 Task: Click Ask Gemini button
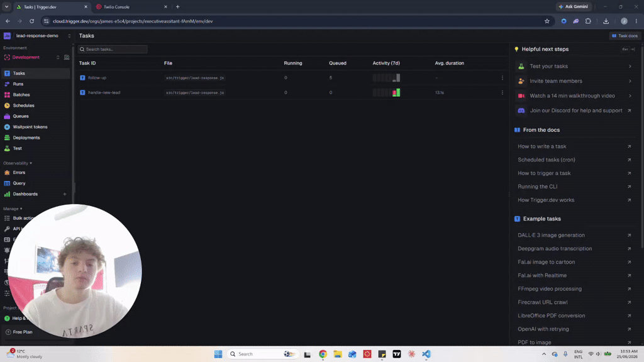pyautogui.click(x=574, y=6)
